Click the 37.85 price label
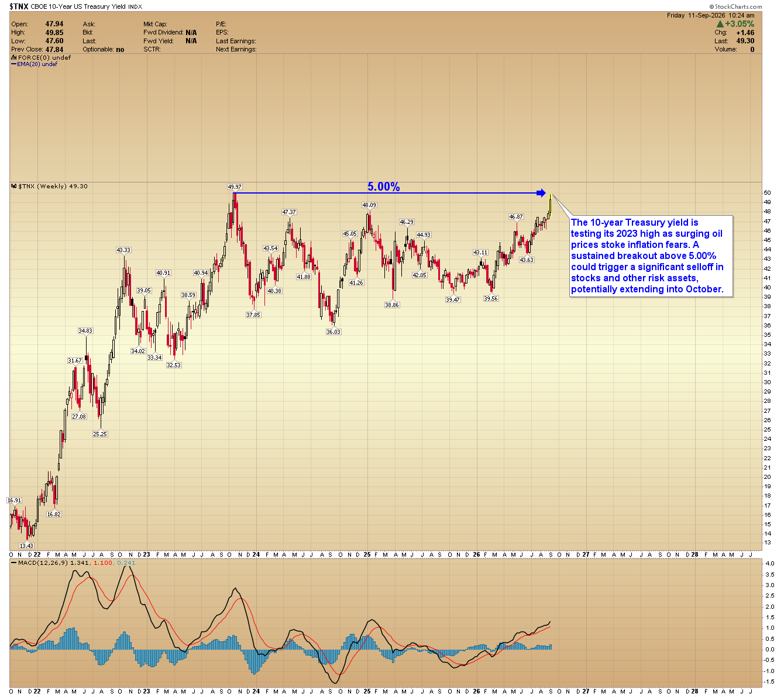Screen dimensions: 784x697 pyautogui.click(x=253, y=315)
